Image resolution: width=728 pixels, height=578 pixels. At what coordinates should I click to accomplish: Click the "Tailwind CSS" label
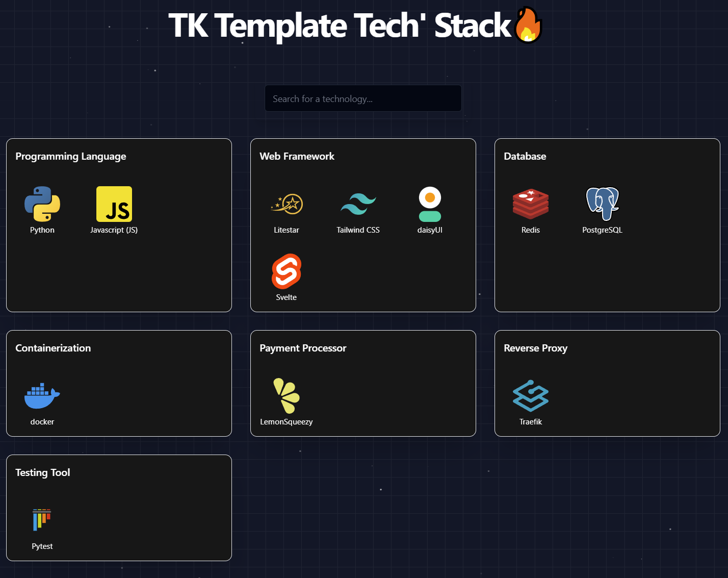(358, 230)
